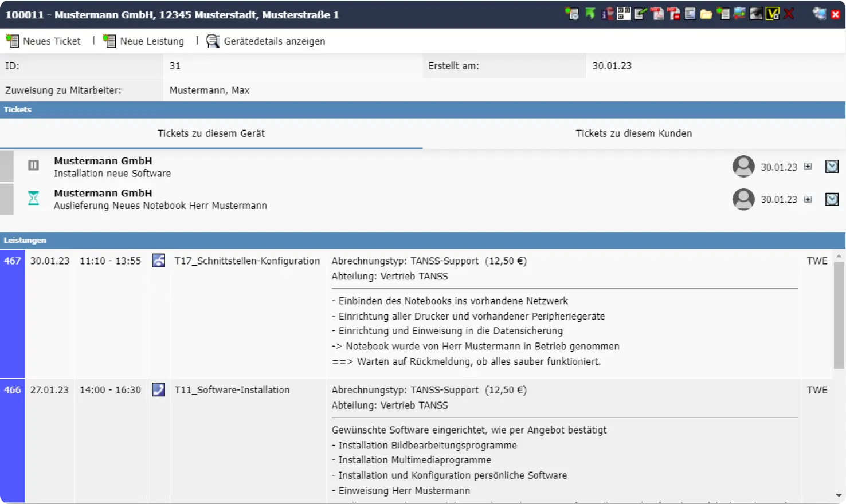Open the info person icon in title bar
Screen dimensions: 846x504
click(x=607, y=14)
